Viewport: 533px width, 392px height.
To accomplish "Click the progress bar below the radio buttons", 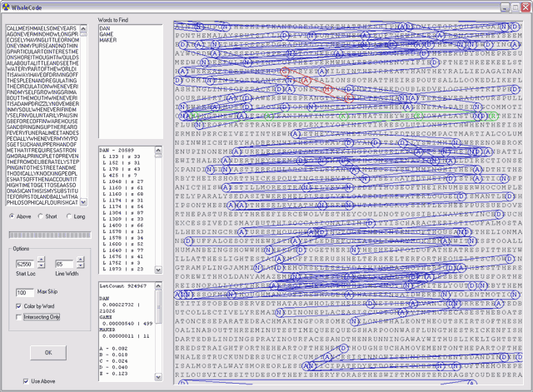I will tap(50, 235).
